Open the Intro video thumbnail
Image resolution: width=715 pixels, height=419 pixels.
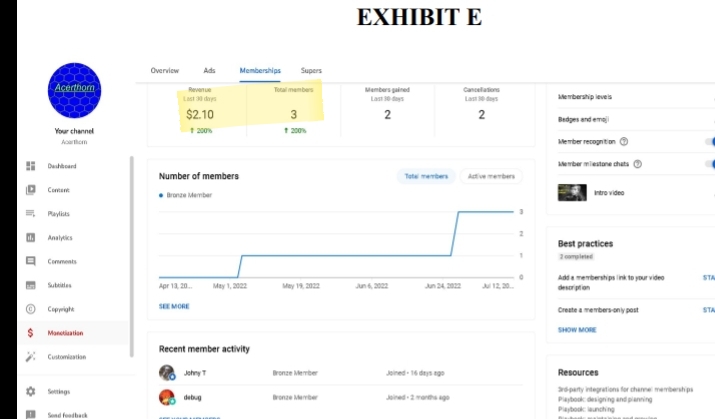tap(572, 192)
